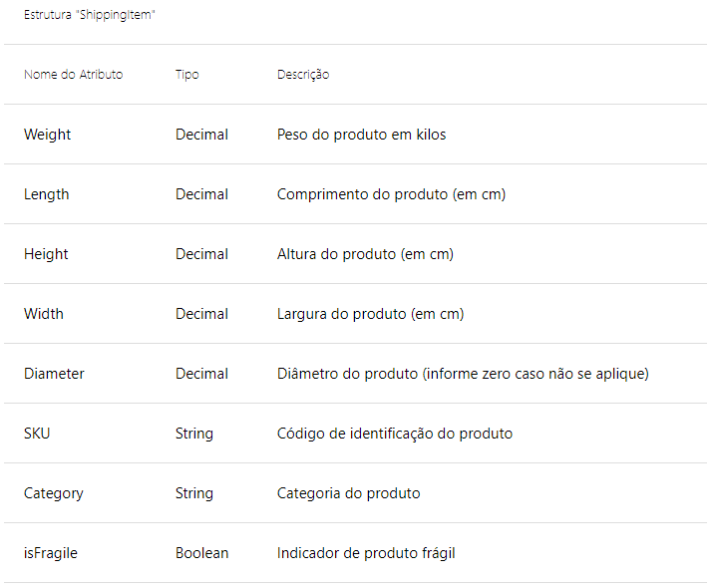Click the Decimal type in Weight row
This screenshot has height=588, width=716.
201,135
